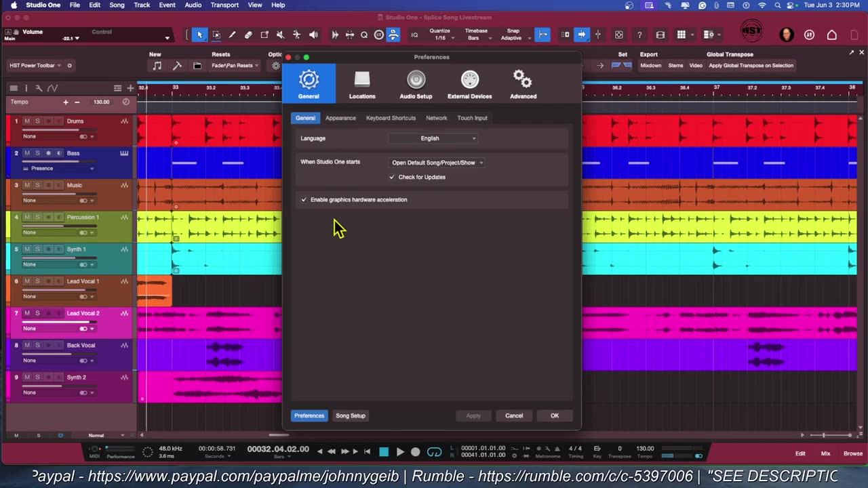Choose the Eraser tool

tap(248, 35)
